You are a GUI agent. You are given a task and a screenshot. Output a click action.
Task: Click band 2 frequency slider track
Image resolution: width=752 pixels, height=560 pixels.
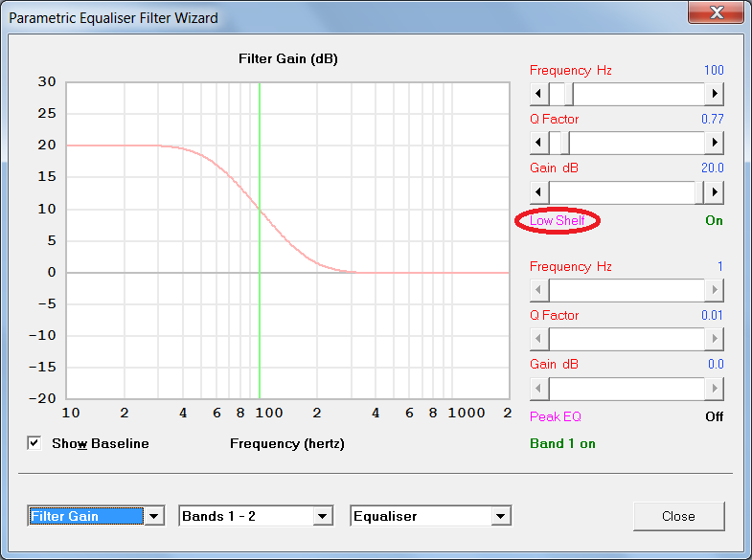(627, 290)
